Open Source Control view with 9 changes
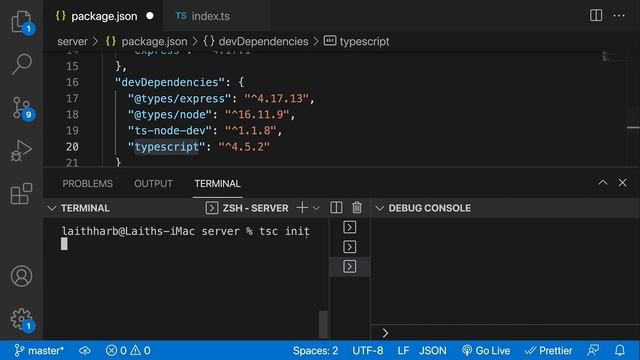The width and height of the screenshot is (640, 360). [21, 108]
